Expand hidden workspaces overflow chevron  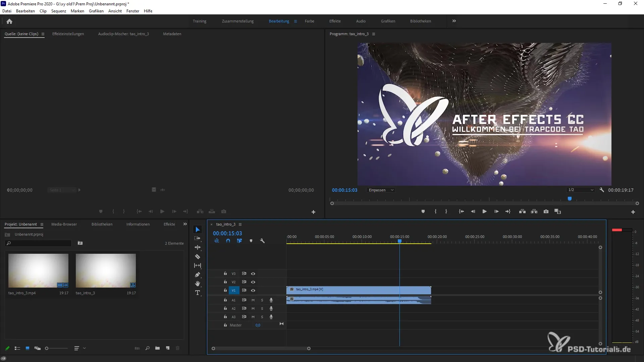coord(454,21)
